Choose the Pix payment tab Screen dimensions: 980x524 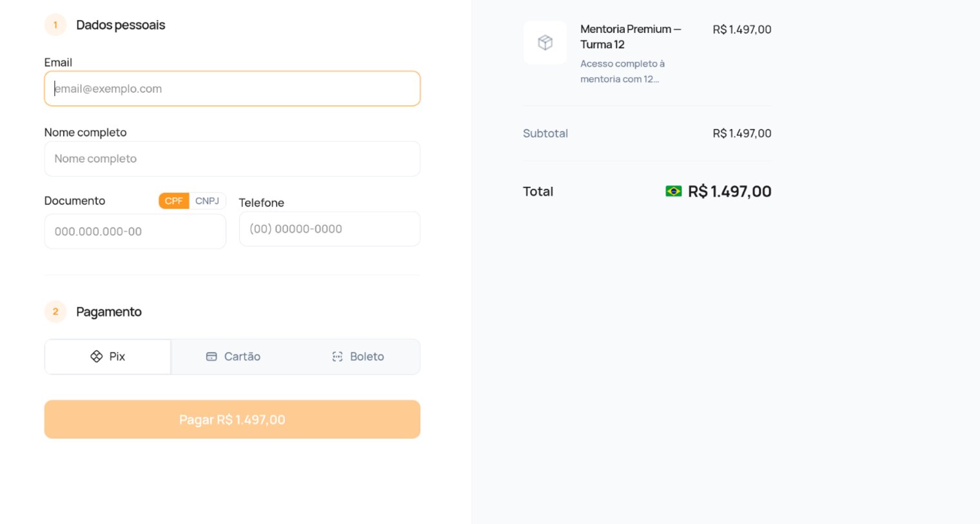pos(108,356)
